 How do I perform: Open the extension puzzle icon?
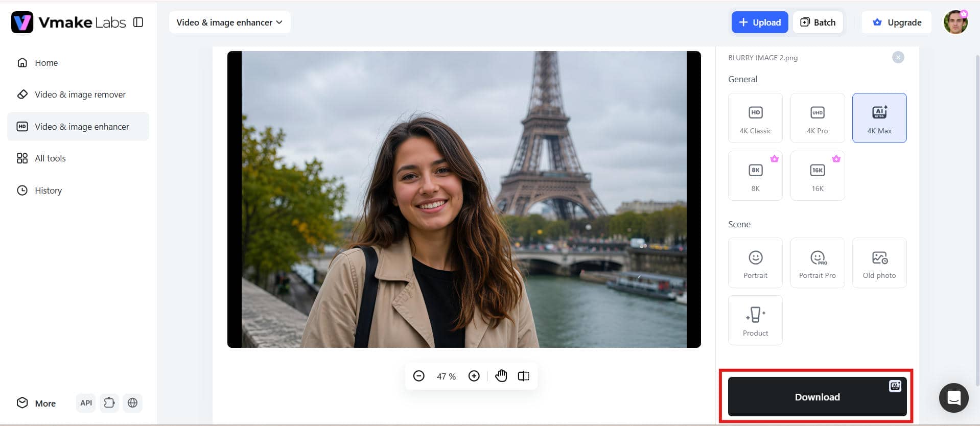pos(109,403)
